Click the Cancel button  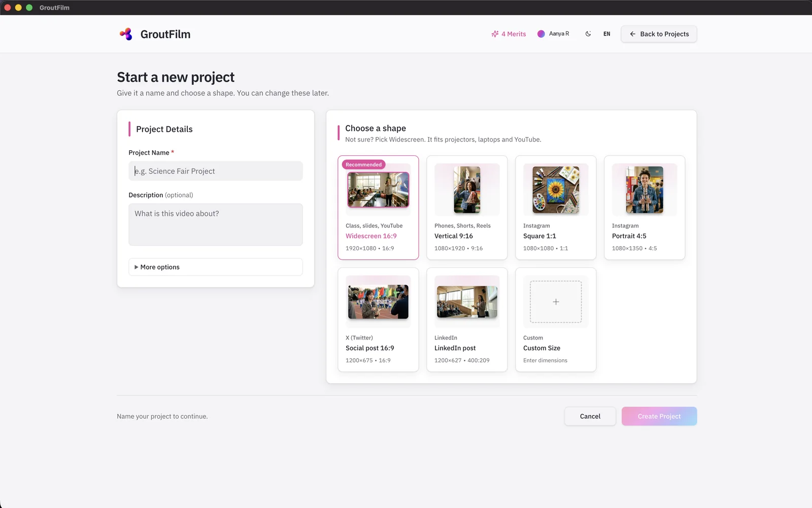(x=590, y=416)
